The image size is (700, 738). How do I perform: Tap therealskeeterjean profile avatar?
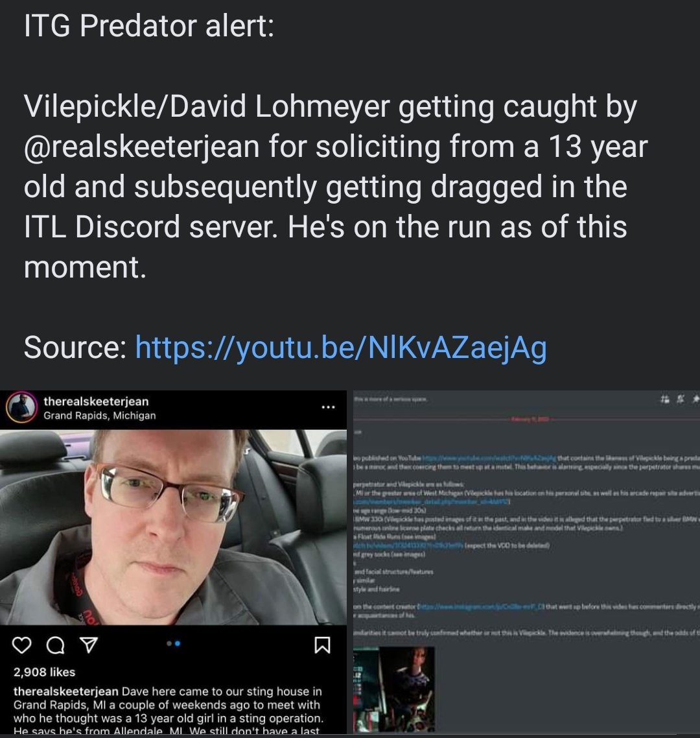(21, 407)
